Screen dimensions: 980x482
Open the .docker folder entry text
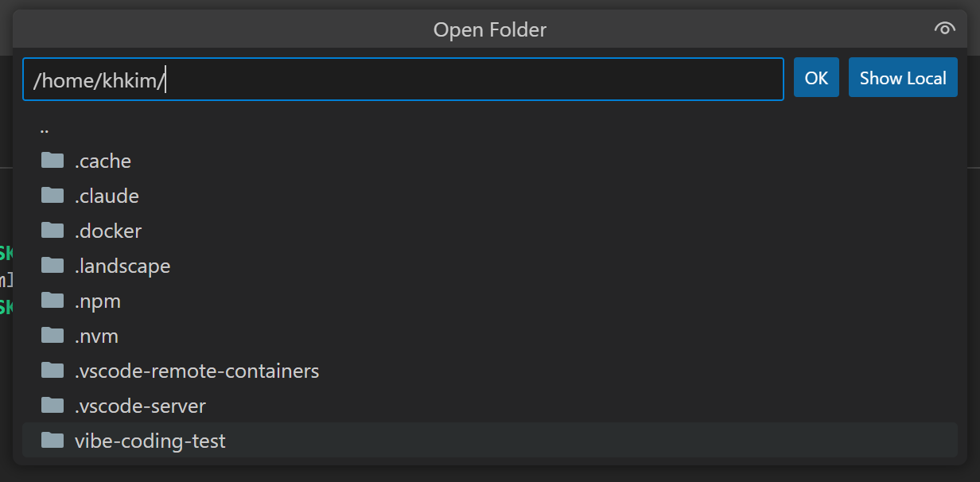pos(108,231)
